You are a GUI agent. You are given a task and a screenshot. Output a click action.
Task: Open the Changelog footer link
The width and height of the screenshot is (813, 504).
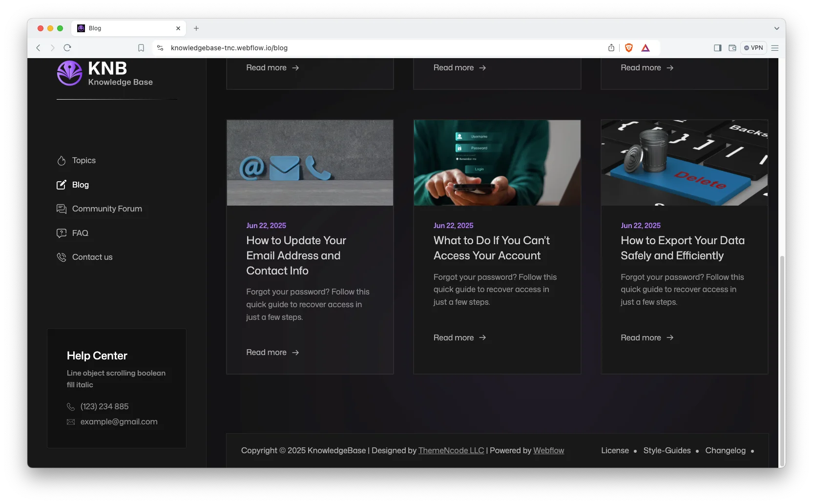point(725,451)
